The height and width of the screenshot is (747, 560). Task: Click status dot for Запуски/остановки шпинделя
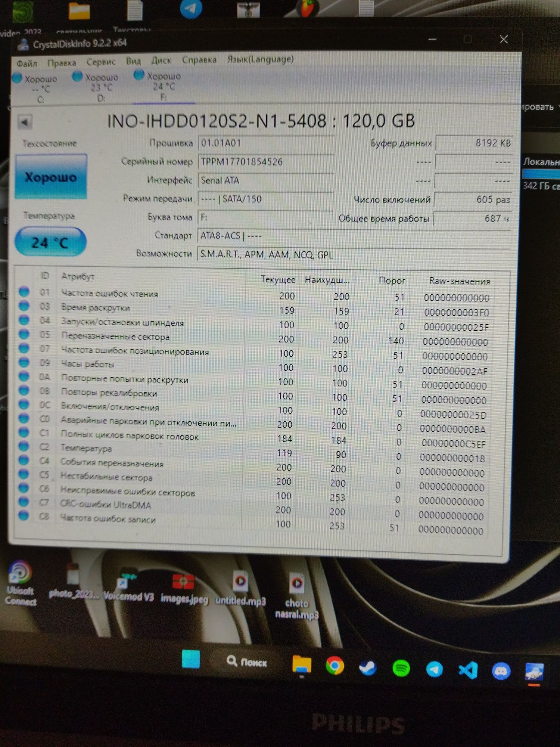(24, 320)
